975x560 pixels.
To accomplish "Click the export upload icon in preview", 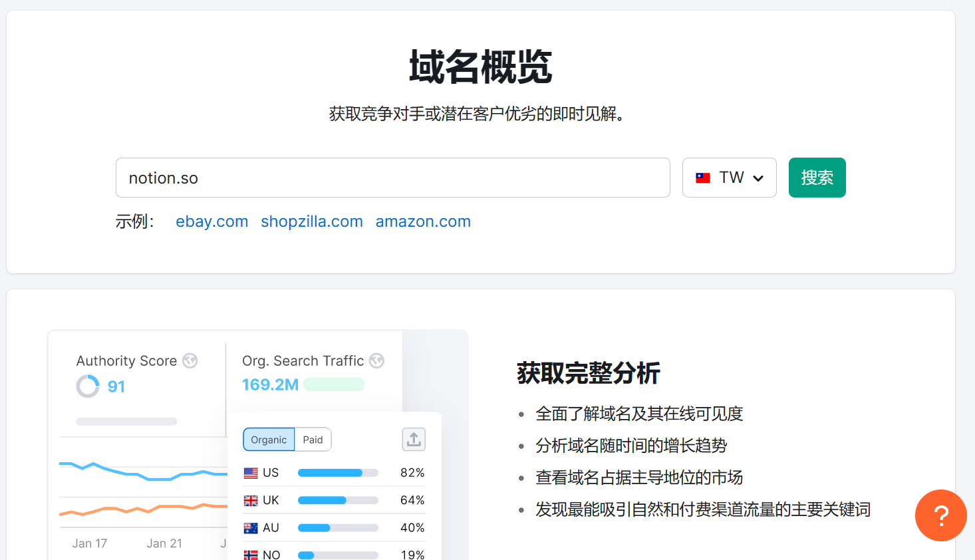I will coord(414,439).
